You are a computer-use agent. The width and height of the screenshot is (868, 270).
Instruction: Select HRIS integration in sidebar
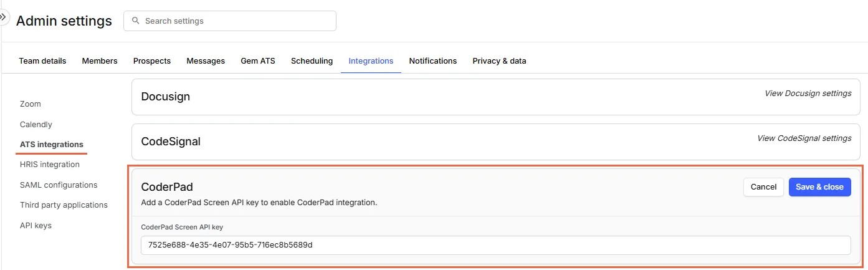point(50,165)
